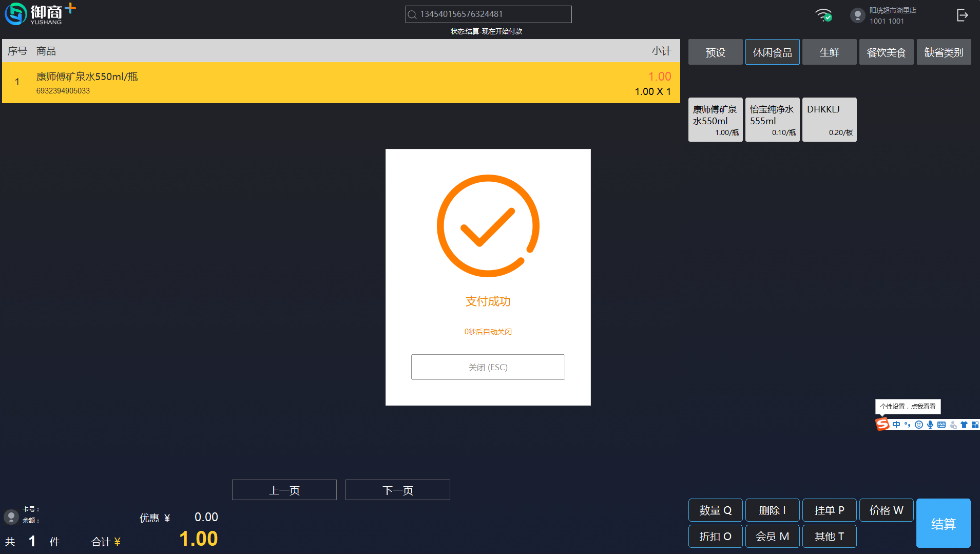Click the Sogou input method logo
This screenshot has width=980, height=554.
coord(882,425)
